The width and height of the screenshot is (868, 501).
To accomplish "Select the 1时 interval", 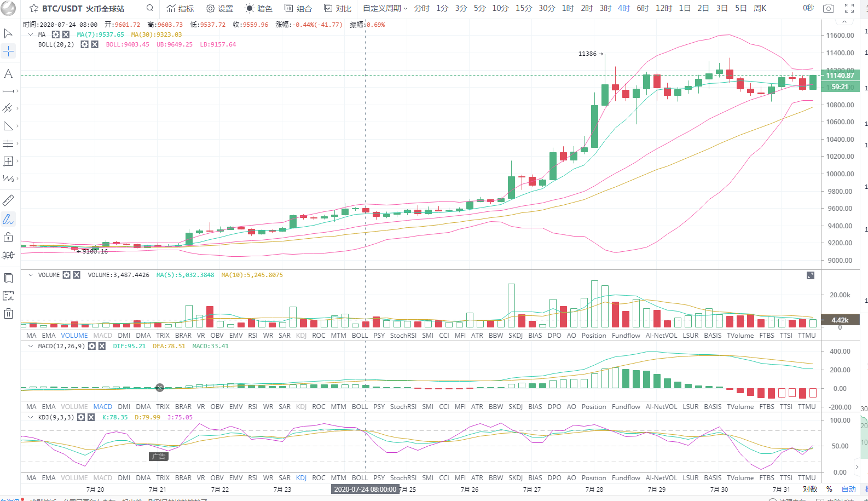I will coord(568,8).
